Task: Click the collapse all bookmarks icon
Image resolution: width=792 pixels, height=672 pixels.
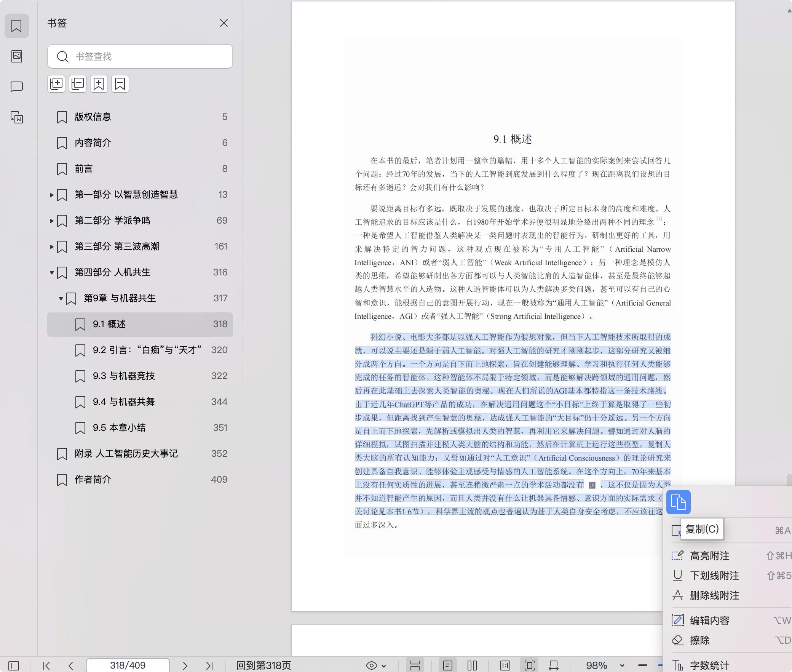Action: (78, 84)
